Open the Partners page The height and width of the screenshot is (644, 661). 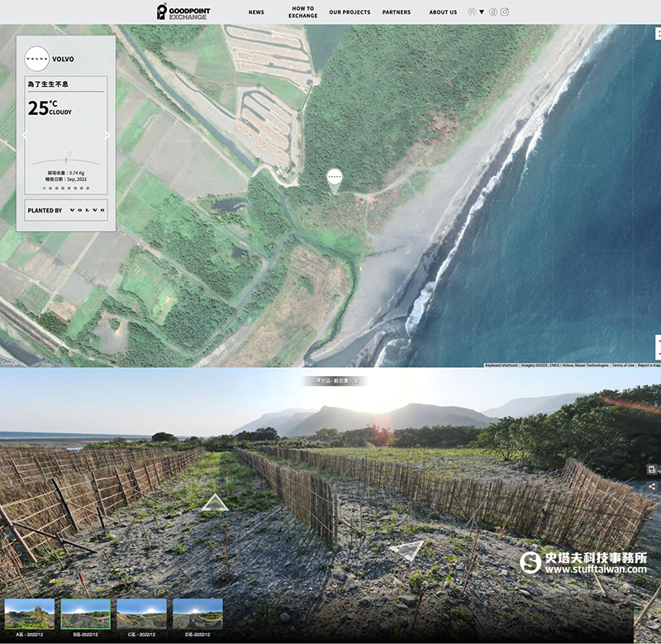397,12
